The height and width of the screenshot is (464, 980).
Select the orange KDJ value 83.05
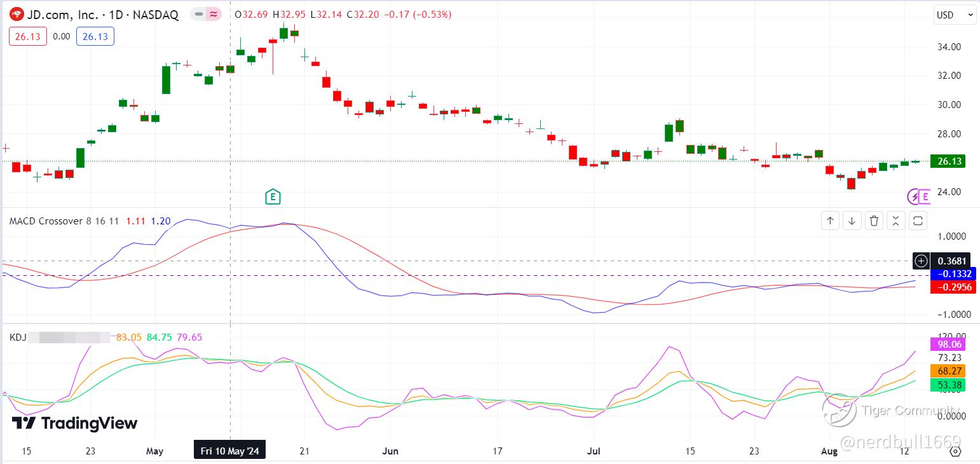point(129,337)
